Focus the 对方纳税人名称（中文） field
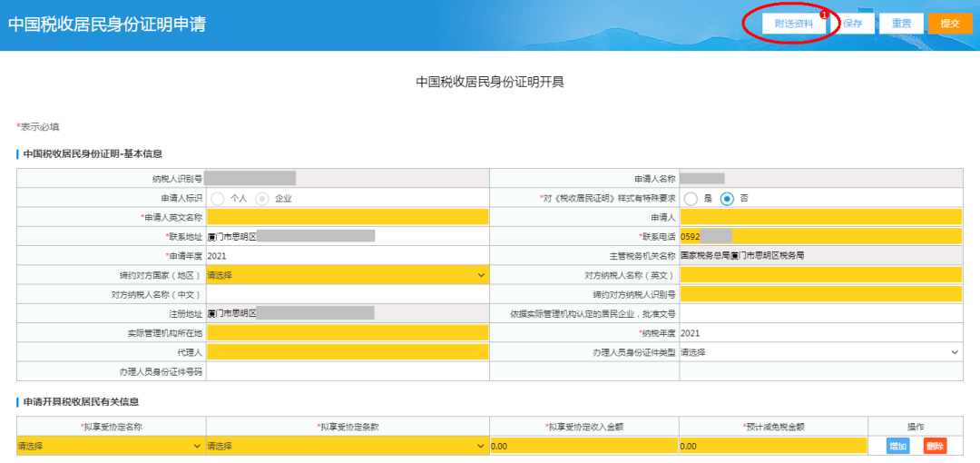Screen dimensions: 980x463 348,294
